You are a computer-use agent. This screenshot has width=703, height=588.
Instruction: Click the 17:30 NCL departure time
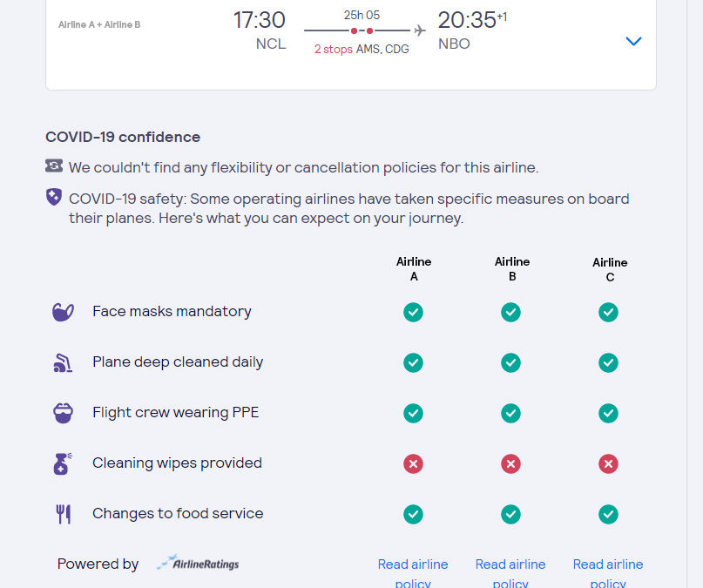click(x=259, y=30)
